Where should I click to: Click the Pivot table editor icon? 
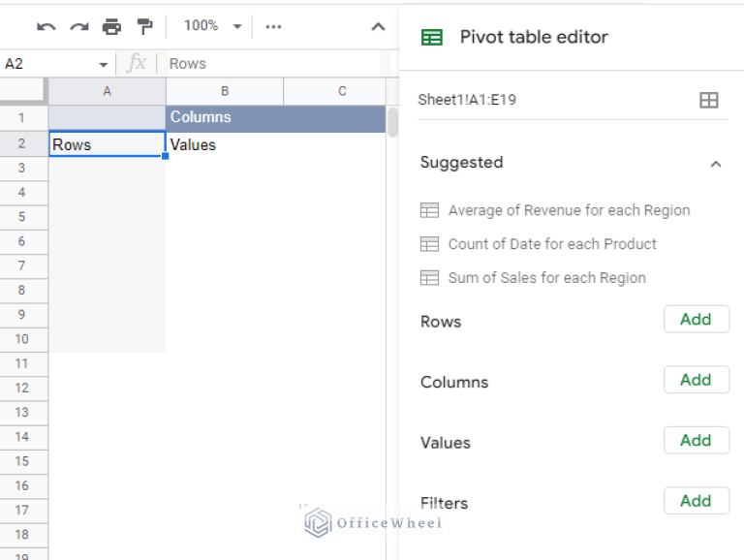click(x=432, y=38)
